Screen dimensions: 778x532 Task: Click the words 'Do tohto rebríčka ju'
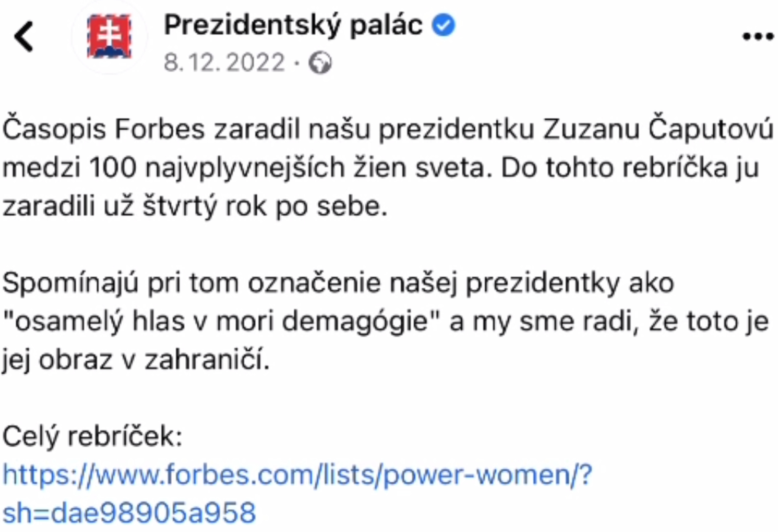(x=630, y=168)
